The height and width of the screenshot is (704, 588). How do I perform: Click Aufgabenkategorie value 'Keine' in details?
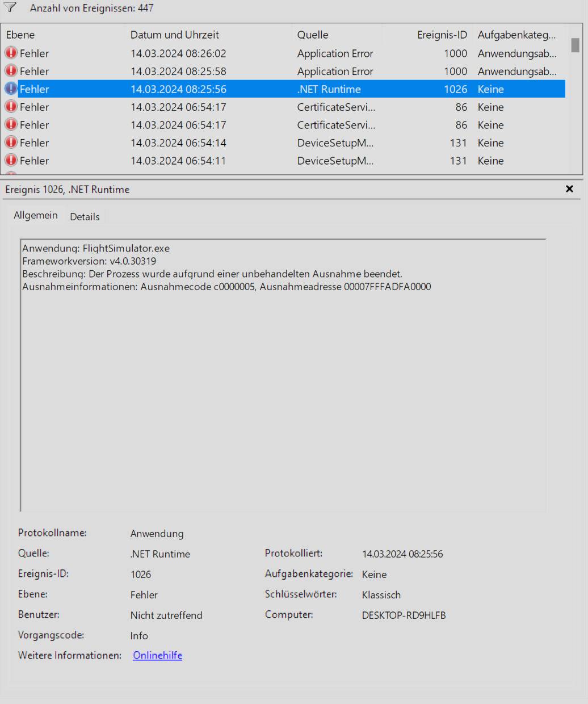[374, 575]
